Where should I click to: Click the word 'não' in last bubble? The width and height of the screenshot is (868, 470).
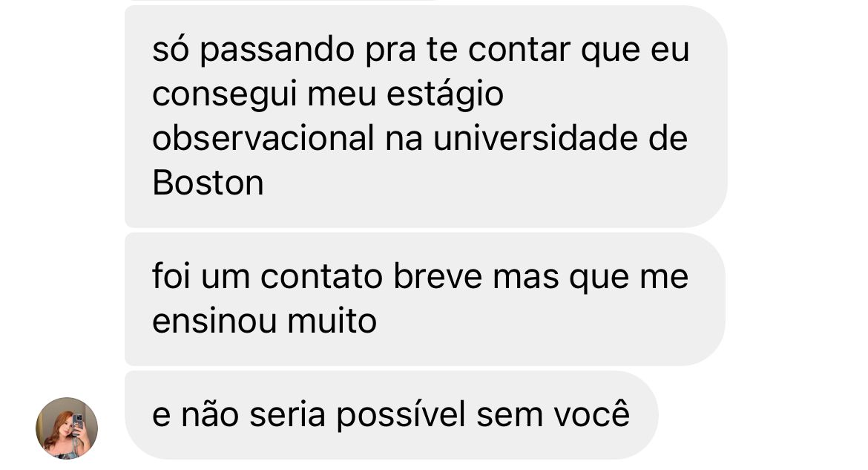point(210,414)
